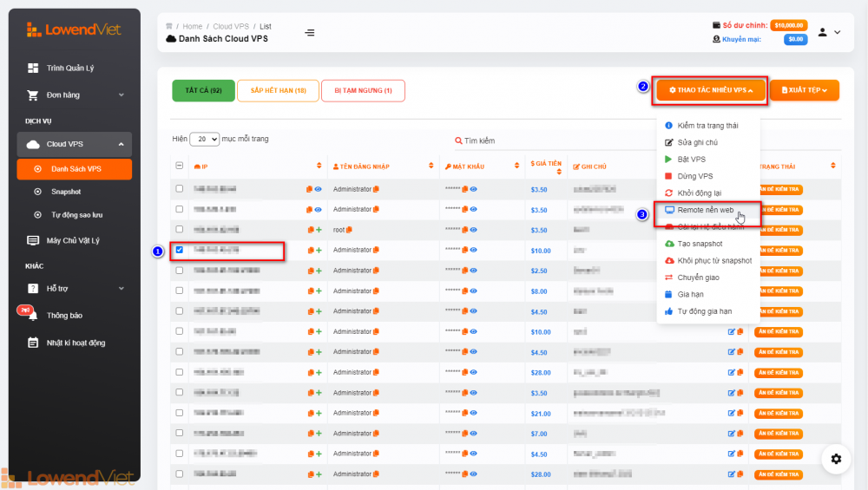Click the search magnifier icon
This screenshot has height=490, width=868.
(458, 140)
